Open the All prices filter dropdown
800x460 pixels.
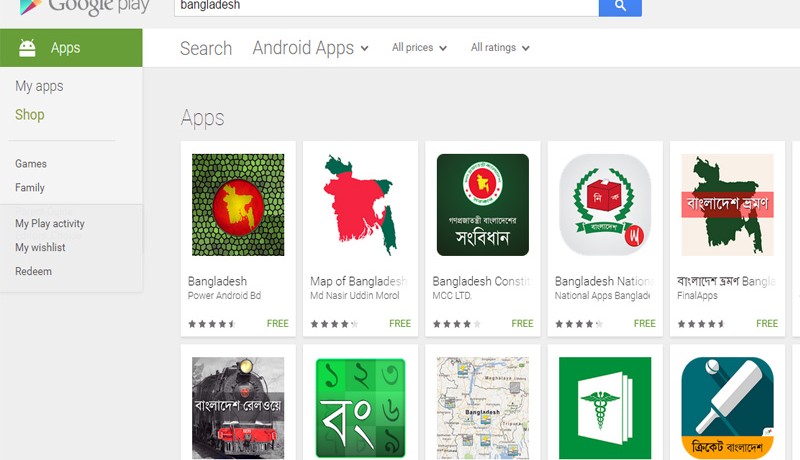[419, 47]
